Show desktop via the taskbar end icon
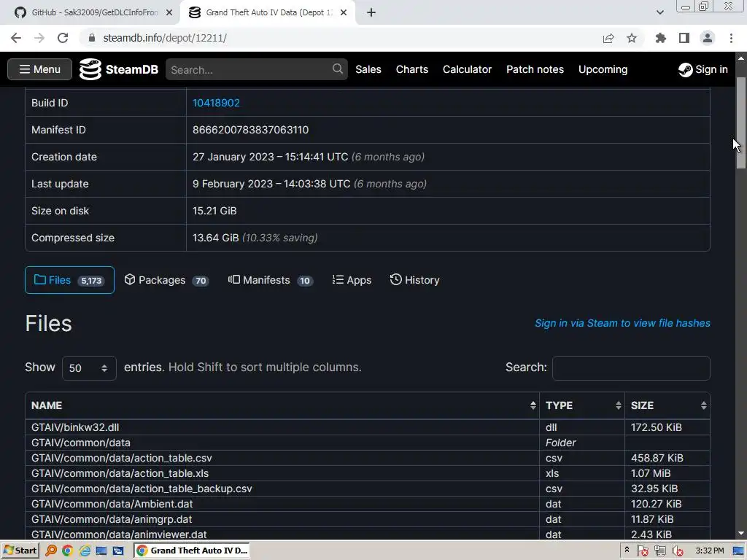The width and height of the screenshot is (747, 560). [x=738, y=551]
